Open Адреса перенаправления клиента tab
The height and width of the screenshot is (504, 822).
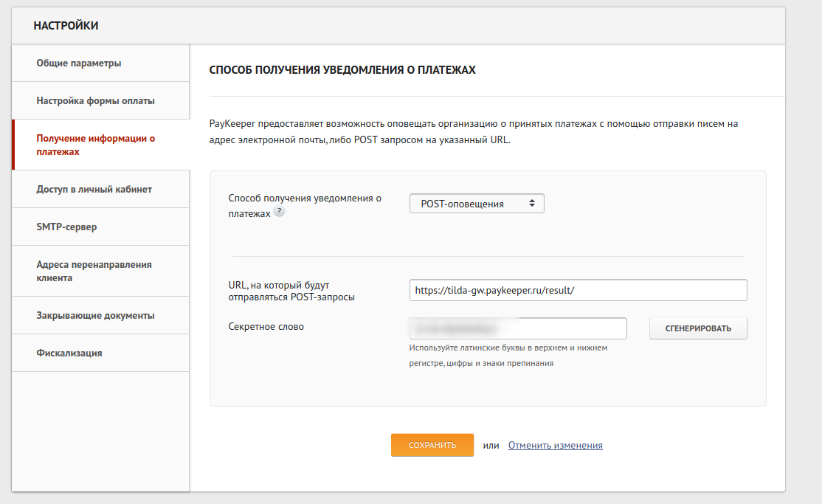click(x=94, y=272)
